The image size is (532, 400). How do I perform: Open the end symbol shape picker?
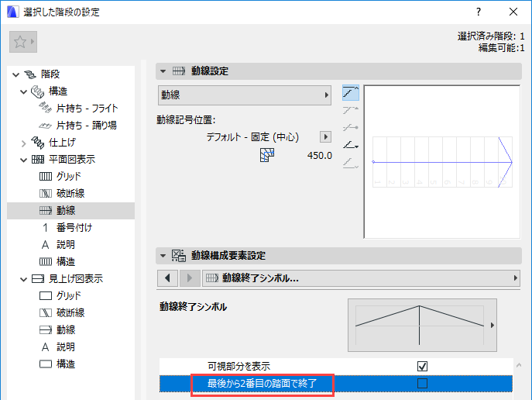tap(422, 326)
